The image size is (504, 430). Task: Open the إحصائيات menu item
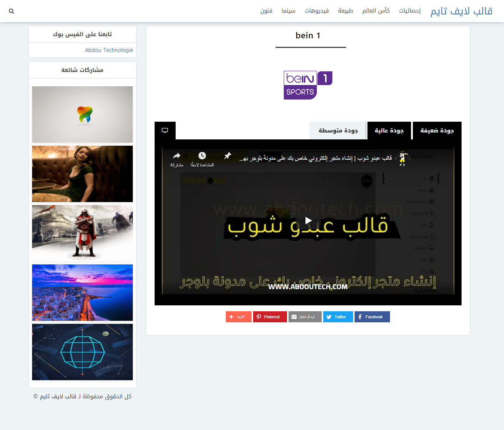pyautogui.click(x=410, y=11)
